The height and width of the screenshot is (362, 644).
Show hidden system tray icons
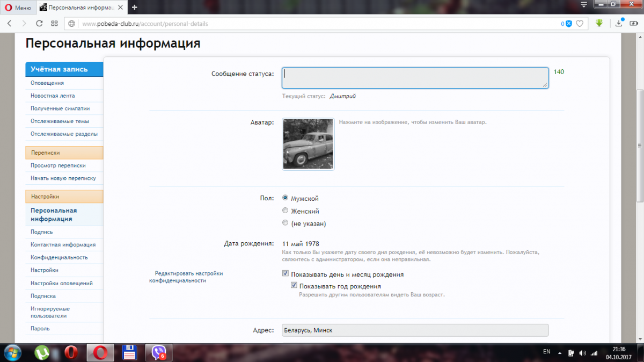(x=560, y=353)
